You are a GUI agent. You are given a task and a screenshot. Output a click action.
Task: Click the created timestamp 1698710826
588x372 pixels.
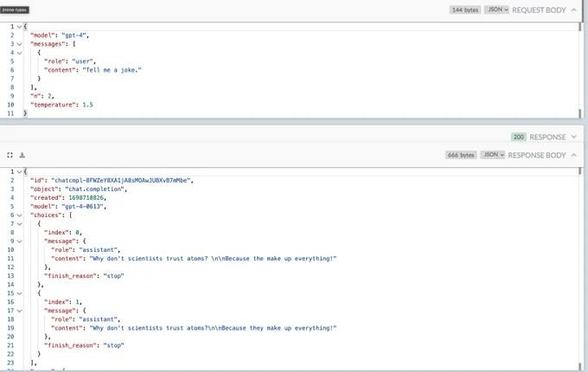(x=86, y=197)
